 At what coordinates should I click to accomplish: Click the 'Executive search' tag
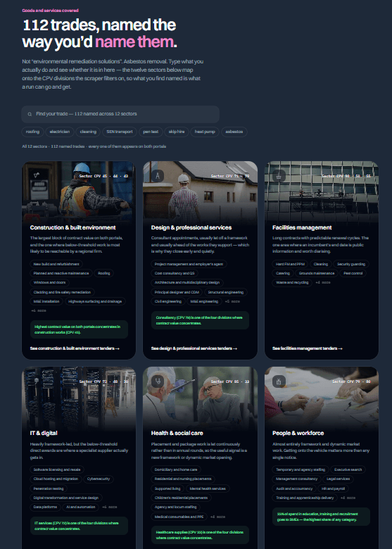(348, 469)
